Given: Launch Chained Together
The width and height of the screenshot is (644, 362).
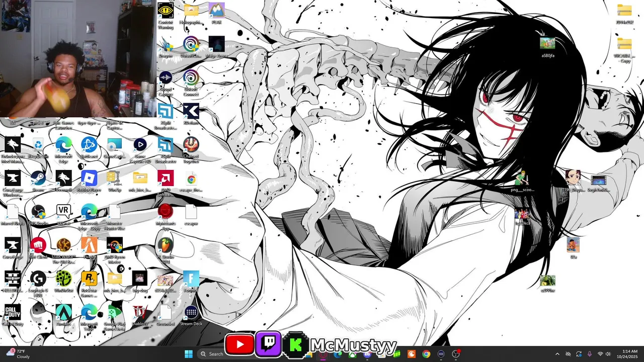Looking at the screenshot, I should (191, 150).
